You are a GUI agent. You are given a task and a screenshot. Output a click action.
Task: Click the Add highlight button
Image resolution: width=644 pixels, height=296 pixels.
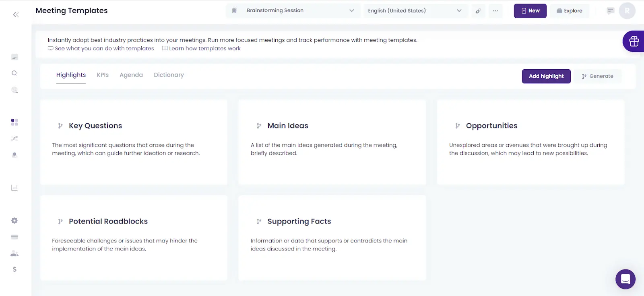[x=546, y=76]
